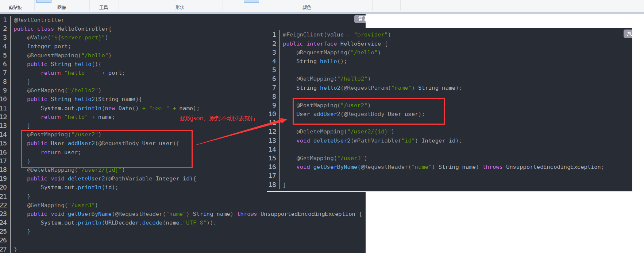Click line number 27 in HelloController code

pos(3,249)
